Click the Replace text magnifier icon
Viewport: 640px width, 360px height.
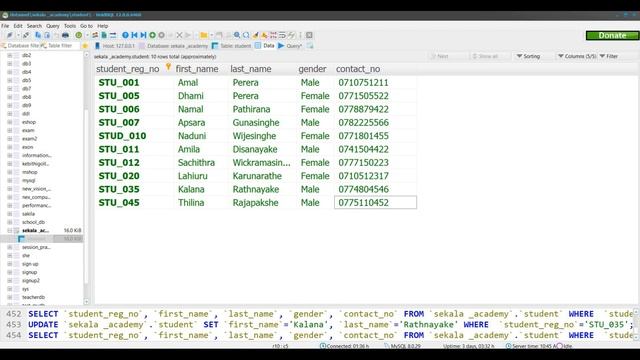[246, 36]
